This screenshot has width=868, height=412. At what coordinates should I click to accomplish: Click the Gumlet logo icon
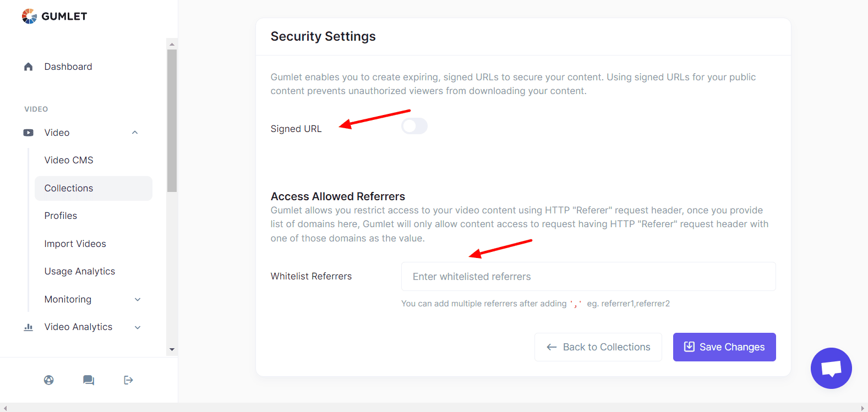[x=30, y=17]
